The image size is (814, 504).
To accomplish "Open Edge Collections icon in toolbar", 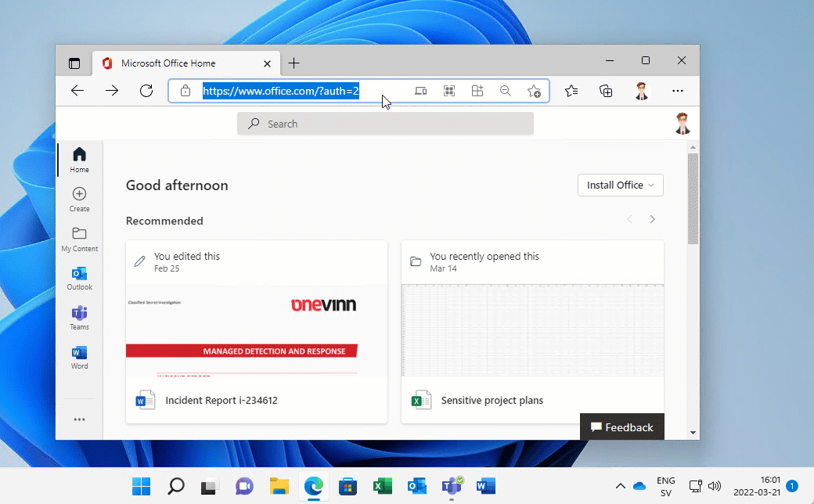I will pyautogui.click(x=606, y=91).
